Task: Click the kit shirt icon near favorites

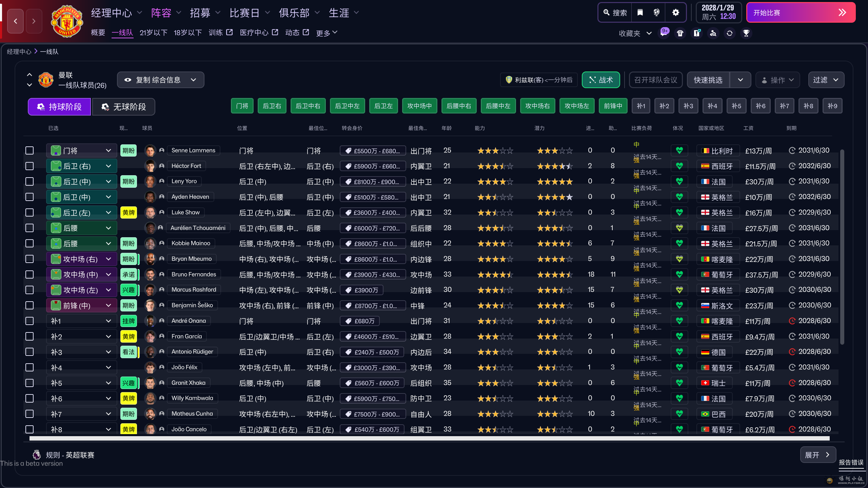Action: pyautogui.click(x=680, y=33)
